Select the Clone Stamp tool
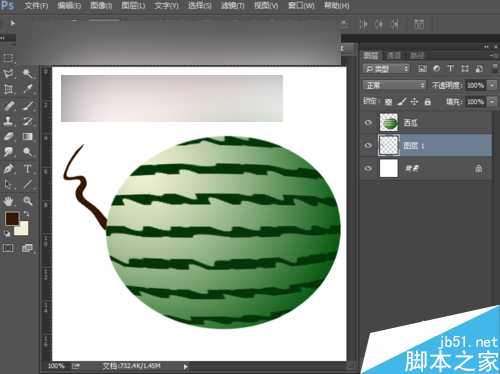500x374 pixels. tap(8, 121)
